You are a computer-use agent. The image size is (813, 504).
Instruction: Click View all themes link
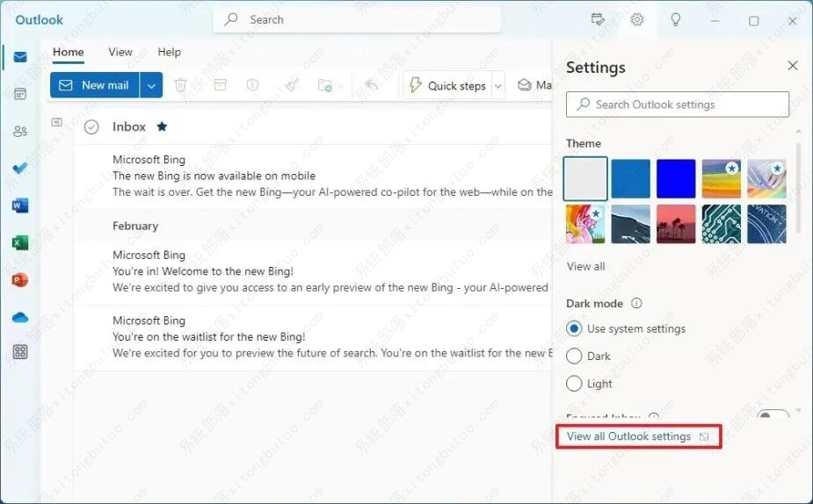(x=586, y=266)
